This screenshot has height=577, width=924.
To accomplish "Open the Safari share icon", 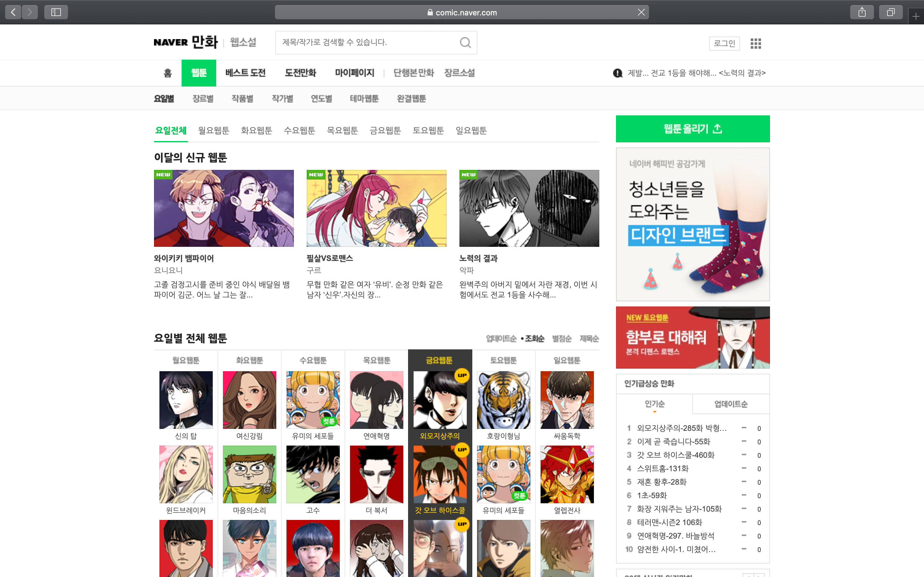I will point(862,12).
